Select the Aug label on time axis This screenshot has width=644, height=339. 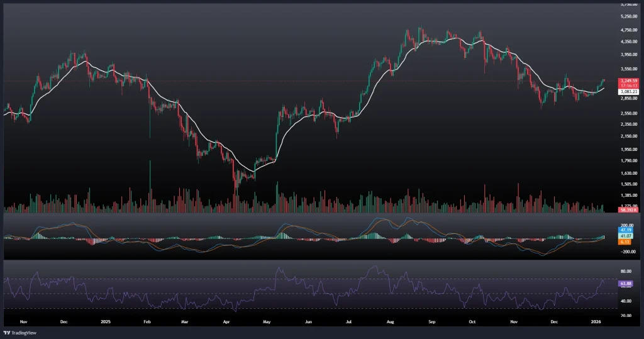coord(391,321)
